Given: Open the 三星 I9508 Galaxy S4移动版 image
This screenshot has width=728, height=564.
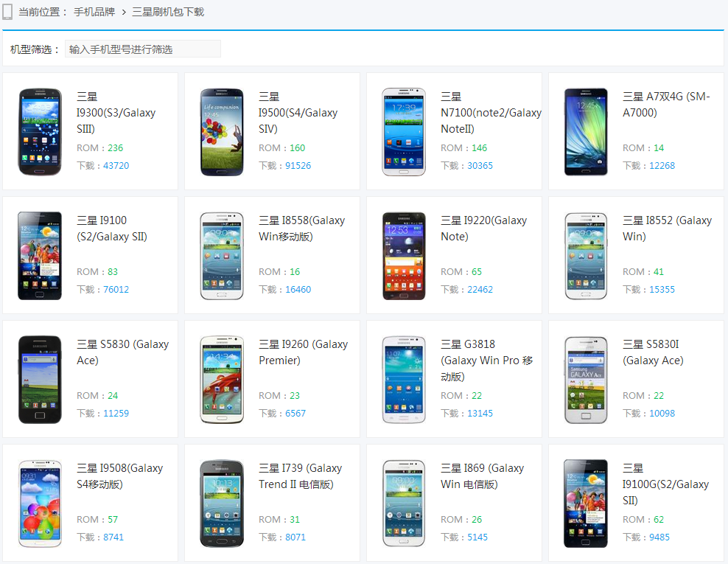Looking at the screenshot, I should 40,504.
